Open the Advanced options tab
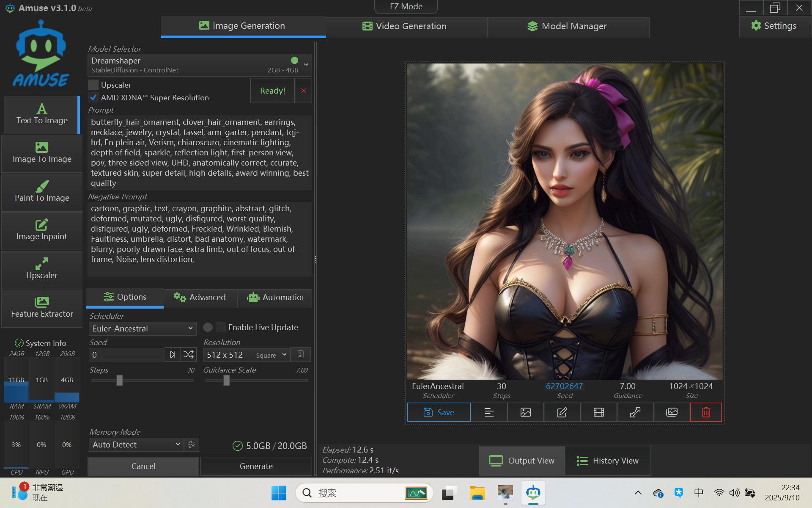The height and width of the screenshot is (508, 812). (x=200, y=297)
